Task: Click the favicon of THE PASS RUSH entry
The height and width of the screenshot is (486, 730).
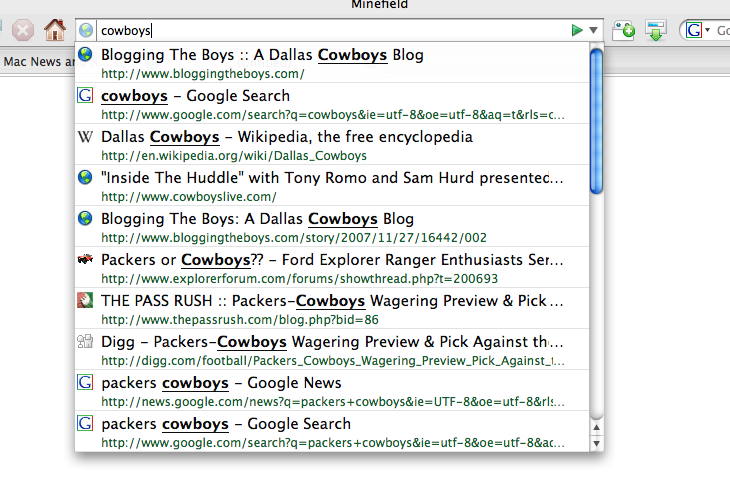Action: tap(85, 300)
